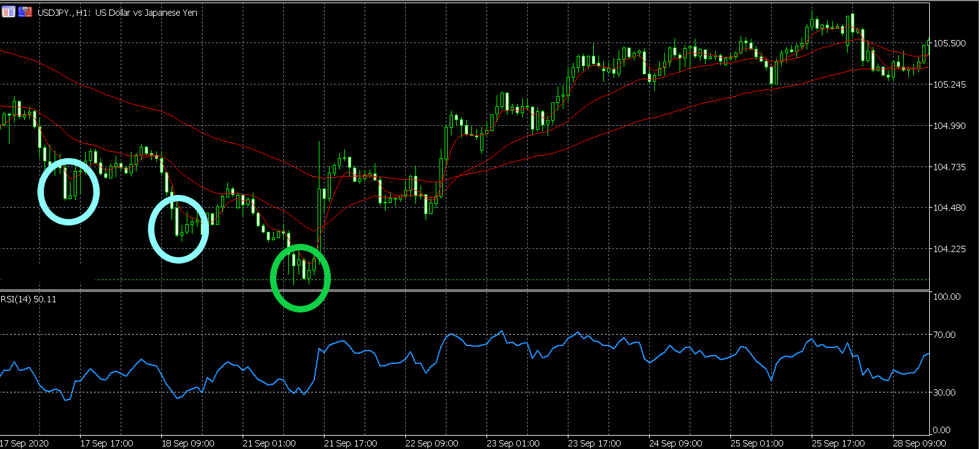This screenshot has height=449, width=980.
Task: Click the 104.990 price axis label
Action: (x=950, y=126)
